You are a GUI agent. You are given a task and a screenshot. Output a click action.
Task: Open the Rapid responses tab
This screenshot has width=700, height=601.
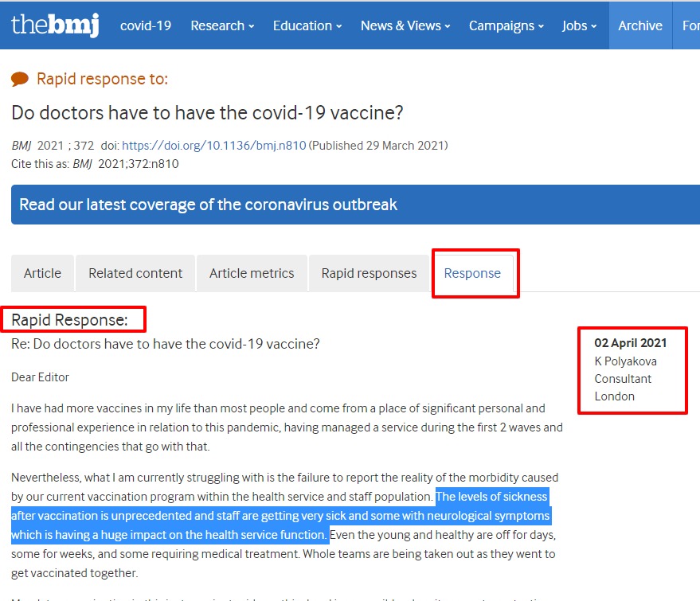[369, 273]
